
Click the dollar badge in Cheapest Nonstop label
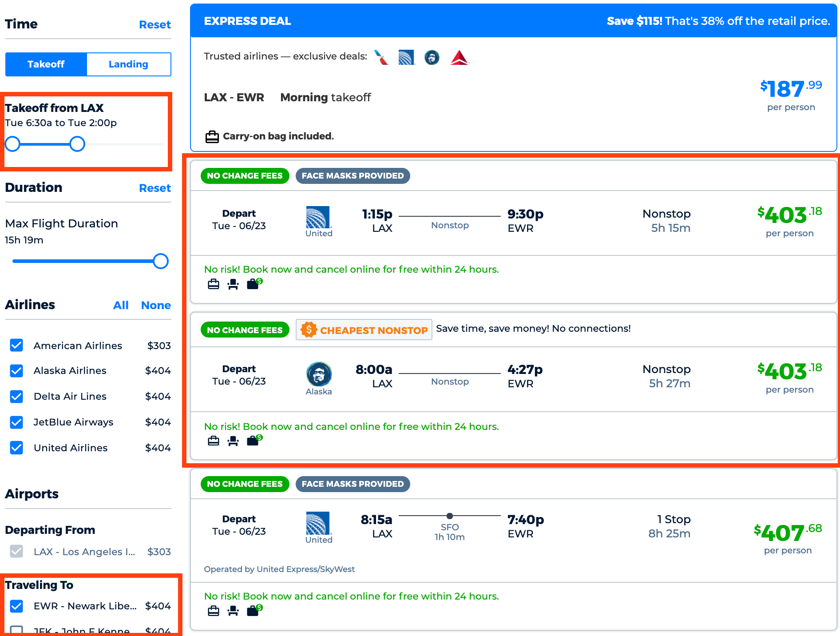(309, 330)
